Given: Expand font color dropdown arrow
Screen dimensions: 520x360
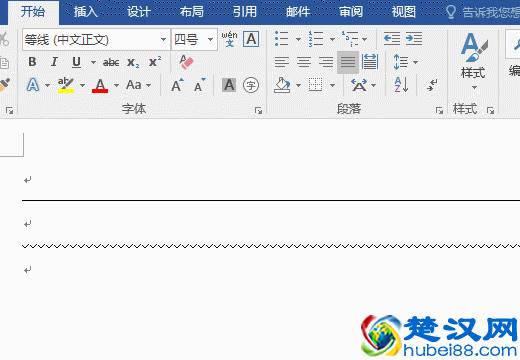Looking at the screenshot, I should click(116, 86).
